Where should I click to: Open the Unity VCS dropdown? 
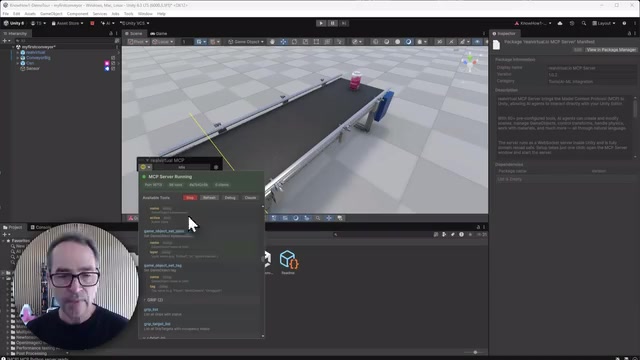tap(135, 23)
